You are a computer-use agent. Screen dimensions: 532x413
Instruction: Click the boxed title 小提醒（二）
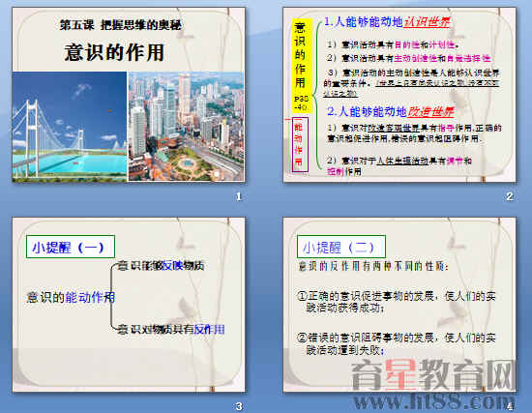point(341,247)
